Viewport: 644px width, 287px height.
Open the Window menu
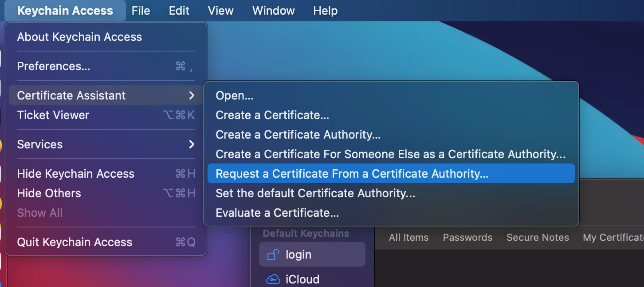[273, 11]
